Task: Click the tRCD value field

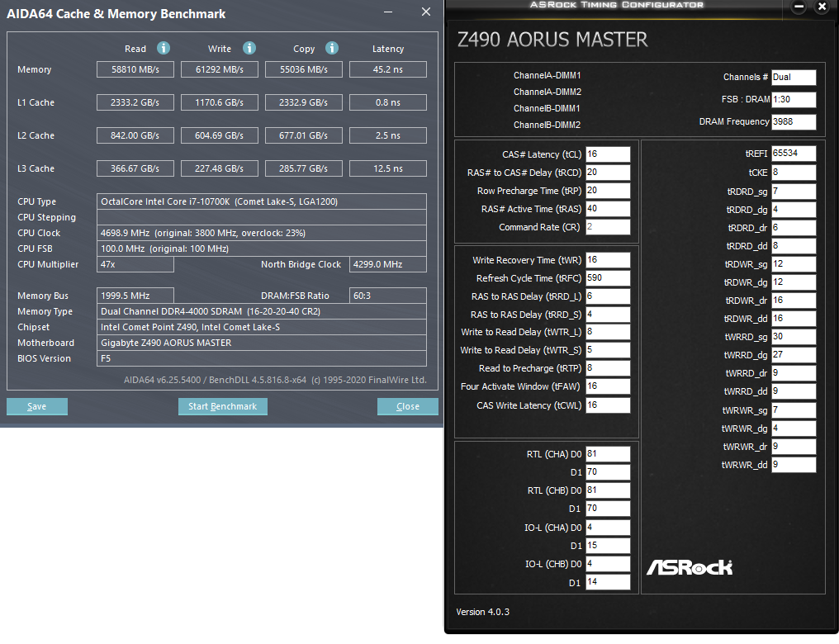Action: point(608,173)
